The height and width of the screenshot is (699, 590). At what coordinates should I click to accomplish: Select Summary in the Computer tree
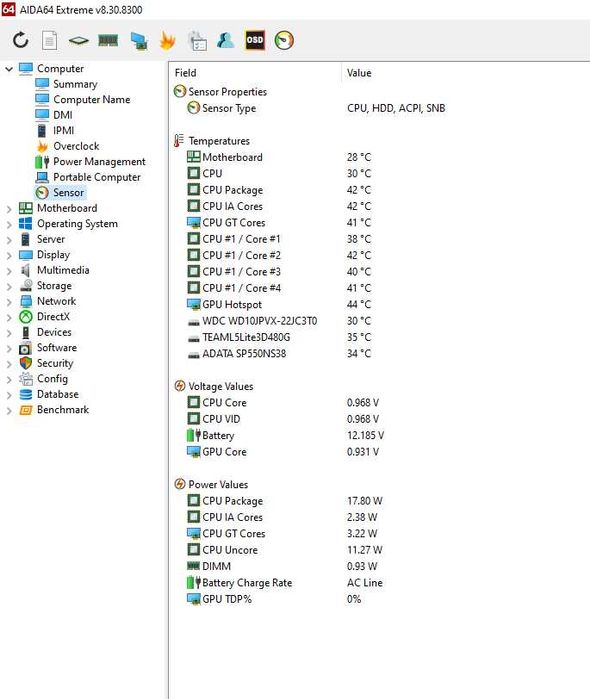click(x=75, y=84)
